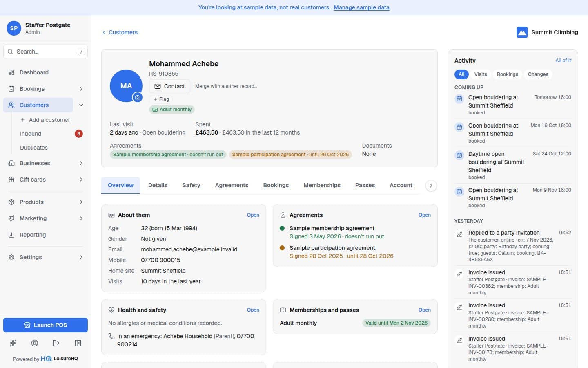588x368 pixels.
Task: Click the Settings gear icon
Action: (11, 257)
